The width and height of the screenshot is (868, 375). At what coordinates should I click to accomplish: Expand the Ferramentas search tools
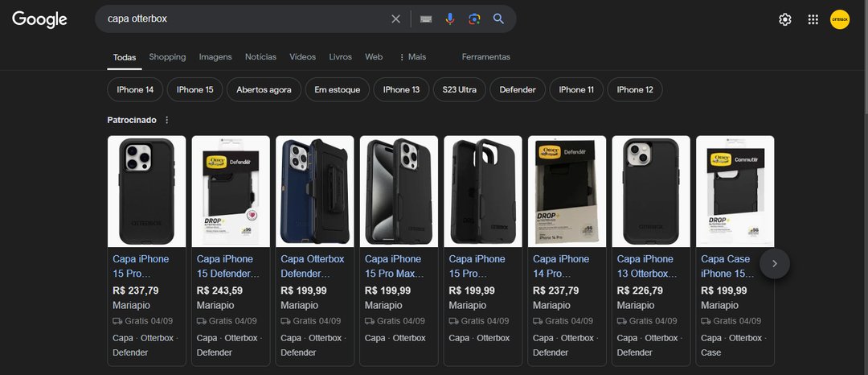click(485, 57)
